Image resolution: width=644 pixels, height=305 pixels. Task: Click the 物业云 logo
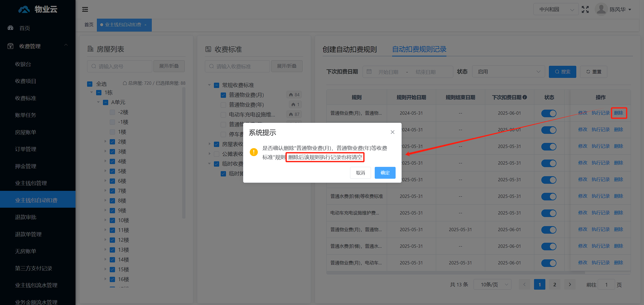(38, 9)
